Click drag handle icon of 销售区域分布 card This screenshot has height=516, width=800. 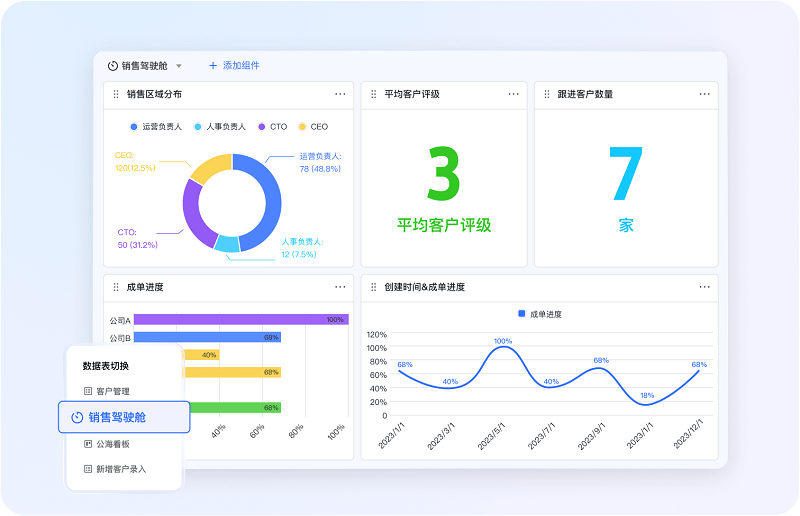(115, 94)
